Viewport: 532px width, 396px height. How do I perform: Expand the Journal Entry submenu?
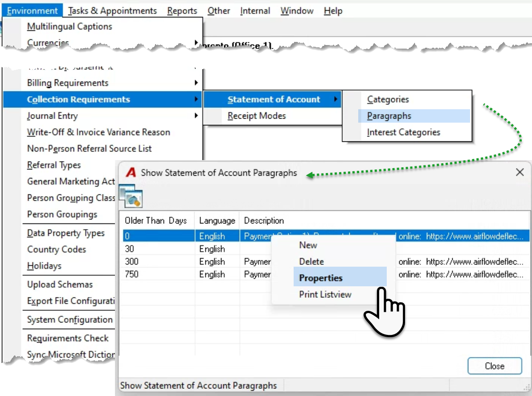coord(103,116)
